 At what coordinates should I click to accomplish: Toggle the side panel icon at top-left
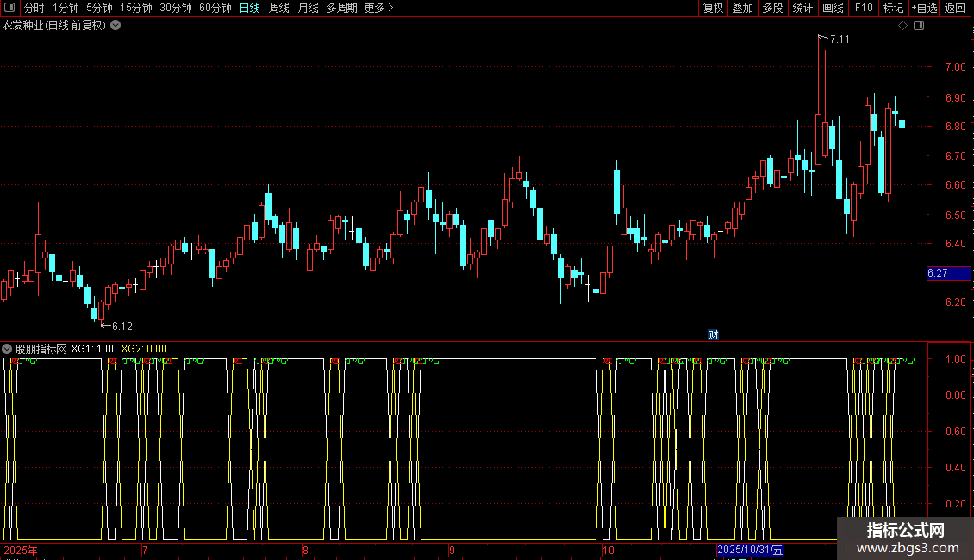(9, 8)
